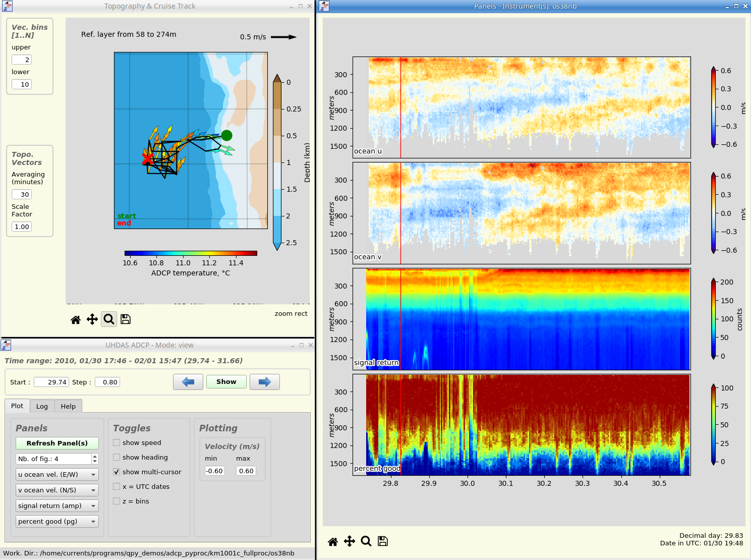Switch to the Plot tab
The image size is (751, 560).
tap(17, 406)
